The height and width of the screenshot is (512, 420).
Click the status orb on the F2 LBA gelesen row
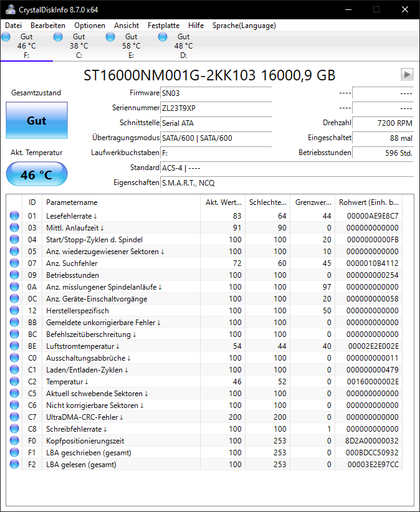click(14, 464)
